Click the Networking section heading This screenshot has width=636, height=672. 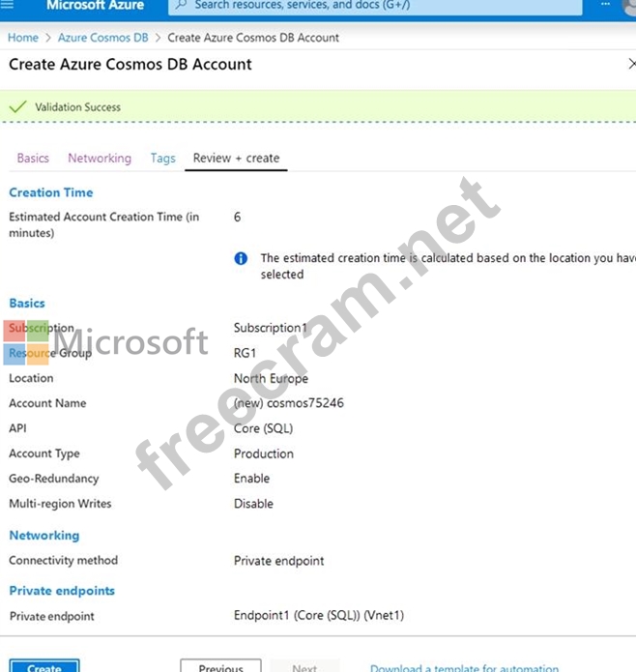[x=44, y=536]
